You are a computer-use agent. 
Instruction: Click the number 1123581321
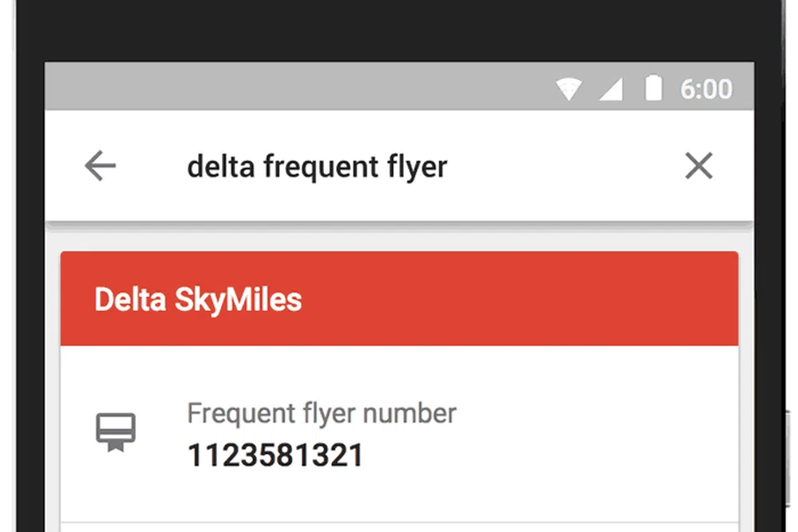point(275,455)
